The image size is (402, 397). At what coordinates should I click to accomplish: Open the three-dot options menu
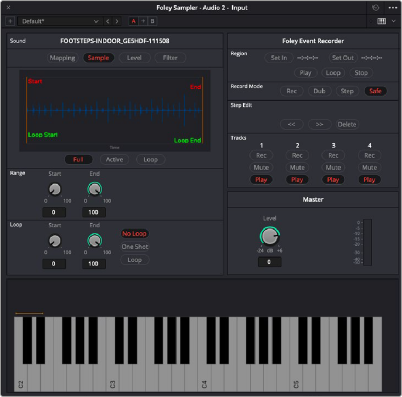(x=393, y=8)
